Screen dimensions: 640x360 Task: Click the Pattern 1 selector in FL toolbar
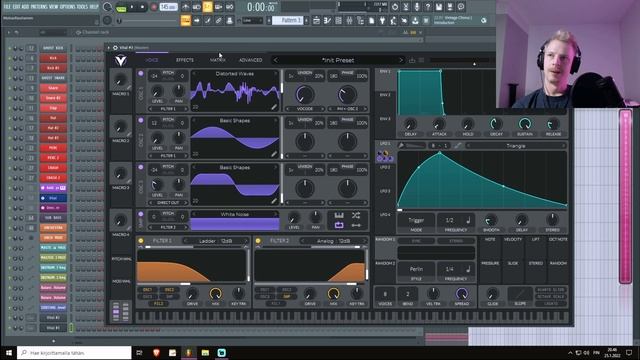(287, 20)
